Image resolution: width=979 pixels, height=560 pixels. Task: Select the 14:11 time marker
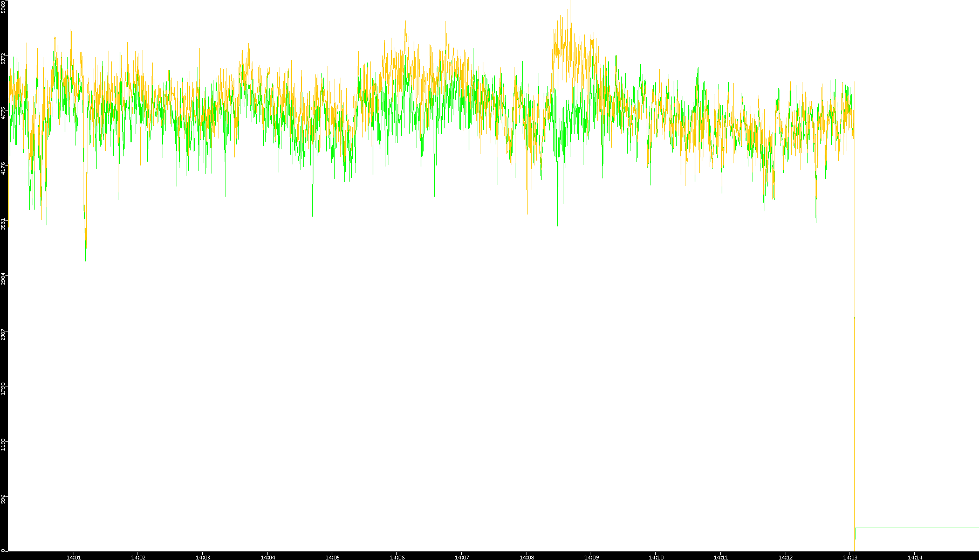point(721,557)
